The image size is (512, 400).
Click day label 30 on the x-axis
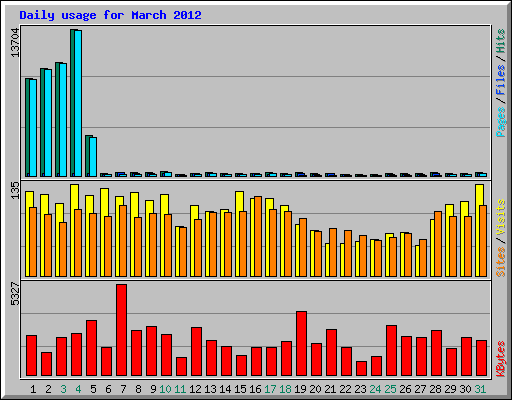click(465, 389)
